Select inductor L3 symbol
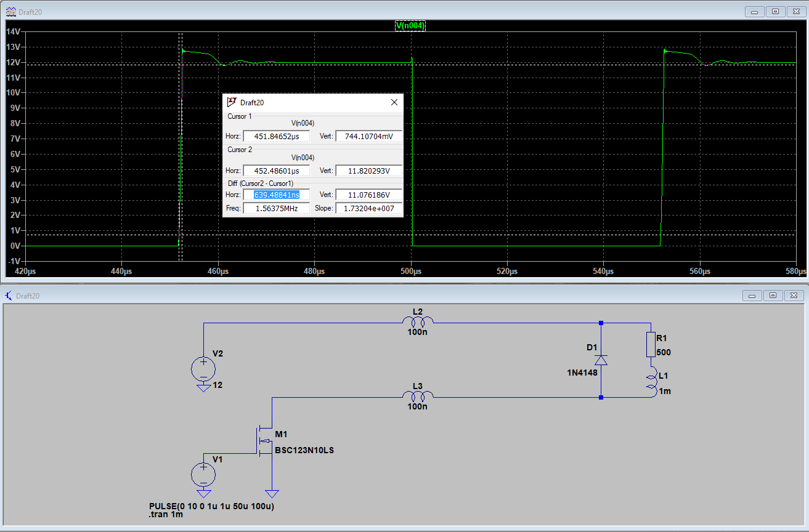Screen dimensions: 809x532 pos(418,395)
